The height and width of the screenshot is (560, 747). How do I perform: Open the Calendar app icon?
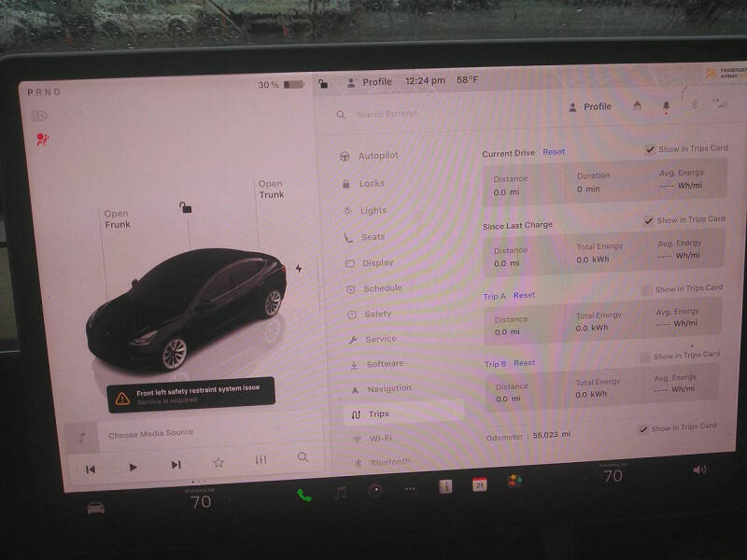click(479, 484)
